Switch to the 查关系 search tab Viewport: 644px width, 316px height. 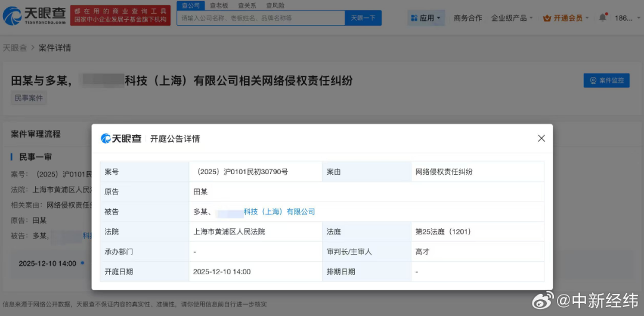(x=247, y=5)
